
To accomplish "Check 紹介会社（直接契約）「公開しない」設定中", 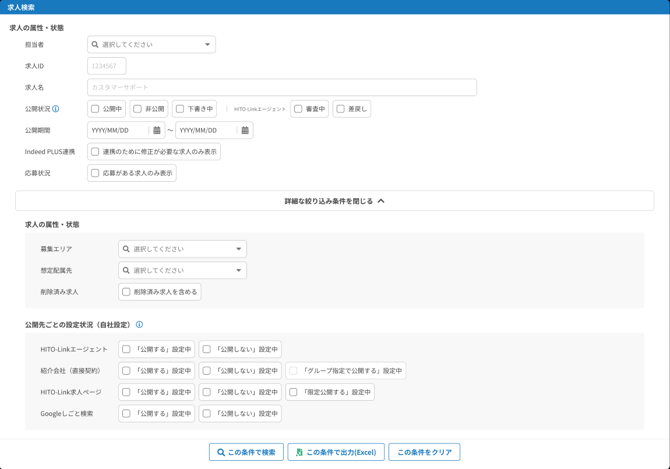I will click(207, 371).
